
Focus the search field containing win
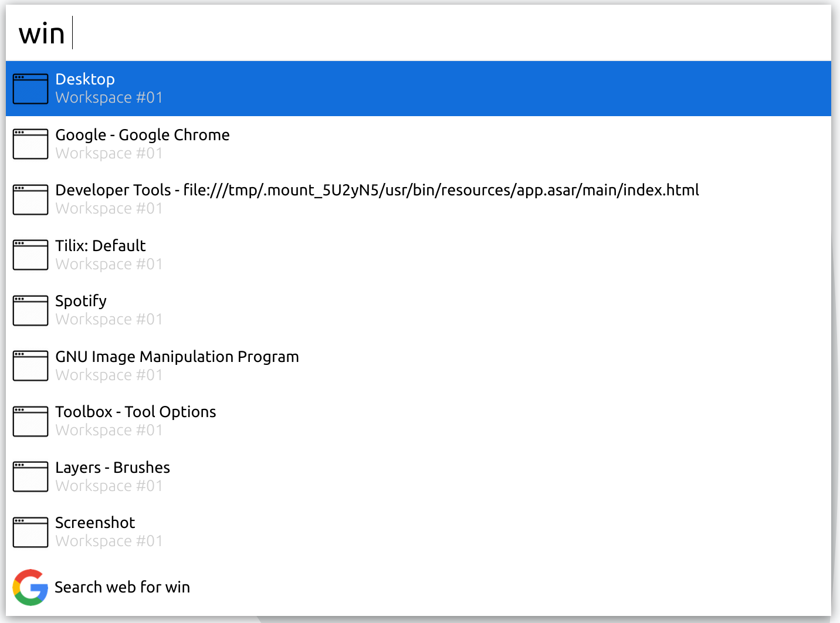(x=418, y=33)
